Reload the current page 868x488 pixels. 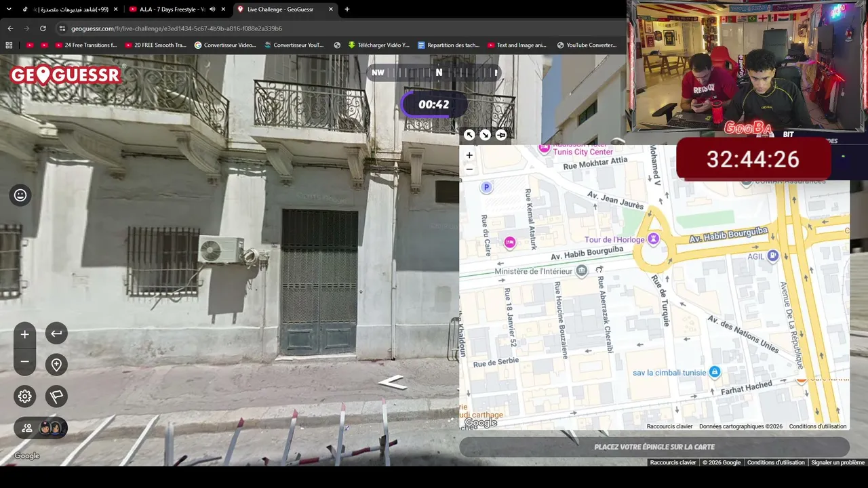coord(43,28)
